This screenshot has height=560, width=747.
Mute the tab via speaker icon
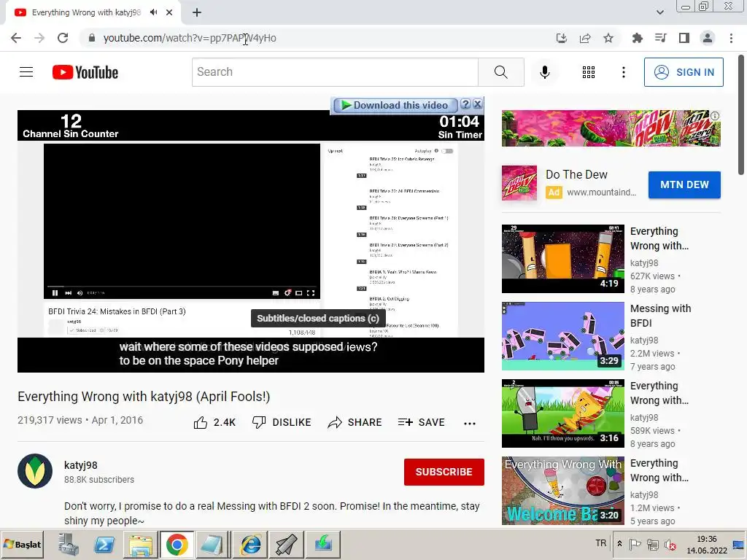coord(153,12)
